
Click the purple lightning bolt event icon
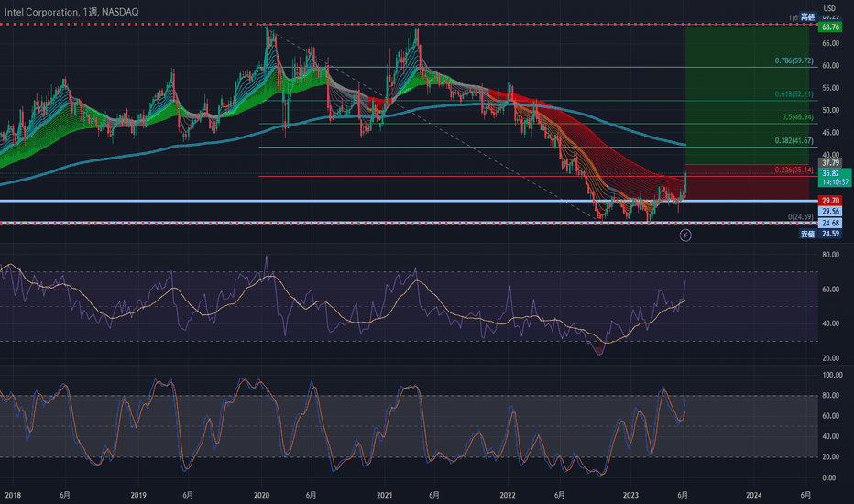pos(685,236)
